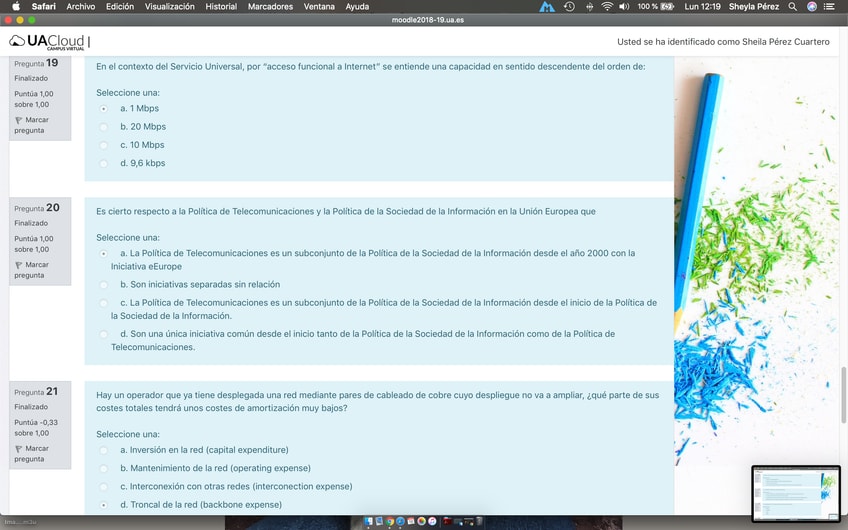
Task: Open the Apple menu
Action: (16, 6)
